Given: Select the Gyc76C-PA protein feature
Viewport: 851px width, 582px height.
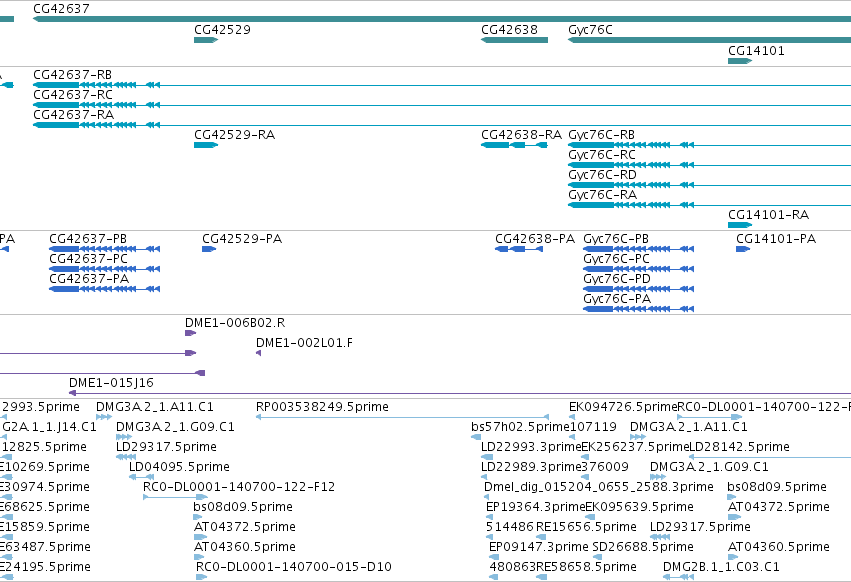Looking at the screenshot, I should pyautogui.click(x=639, y=309).
